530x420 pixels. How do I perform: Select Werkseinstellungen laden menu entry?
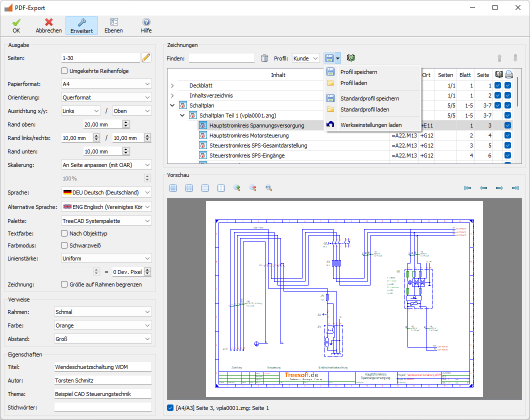[370, 125]
